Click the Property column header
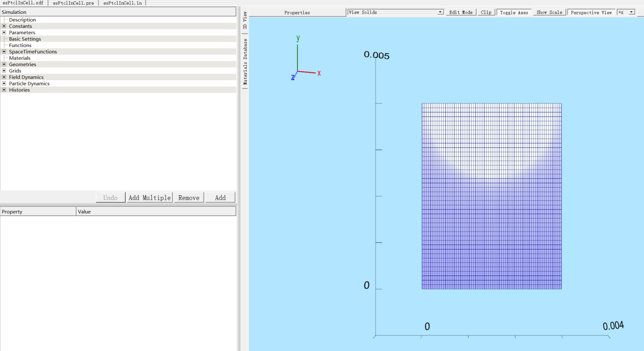This screenshot has height=351, width=644. pyautogui.click(x=38, y=212)
